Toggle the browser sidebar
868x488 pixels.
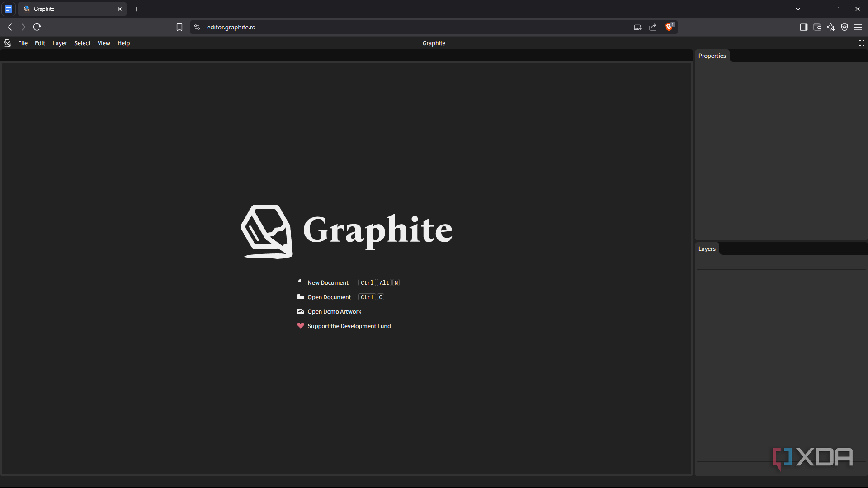pyautogui.click(x=803, y=27)
